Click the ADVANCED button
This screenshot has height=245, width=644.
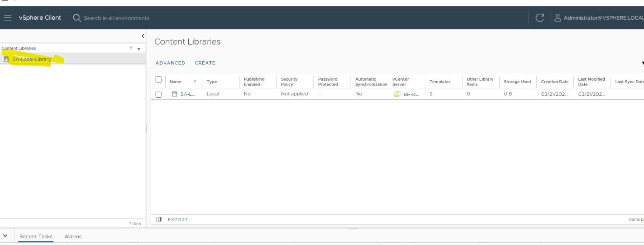tap(170, 63)
